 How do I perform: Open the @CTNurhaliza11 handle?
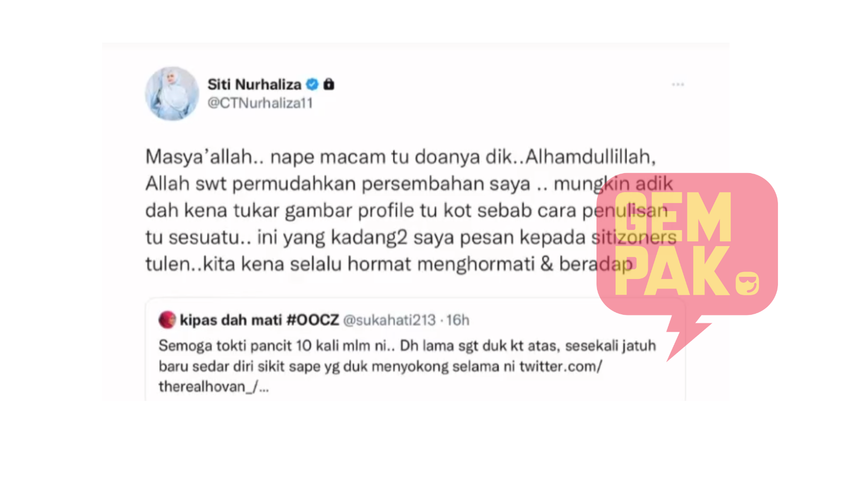pos(260,103)
